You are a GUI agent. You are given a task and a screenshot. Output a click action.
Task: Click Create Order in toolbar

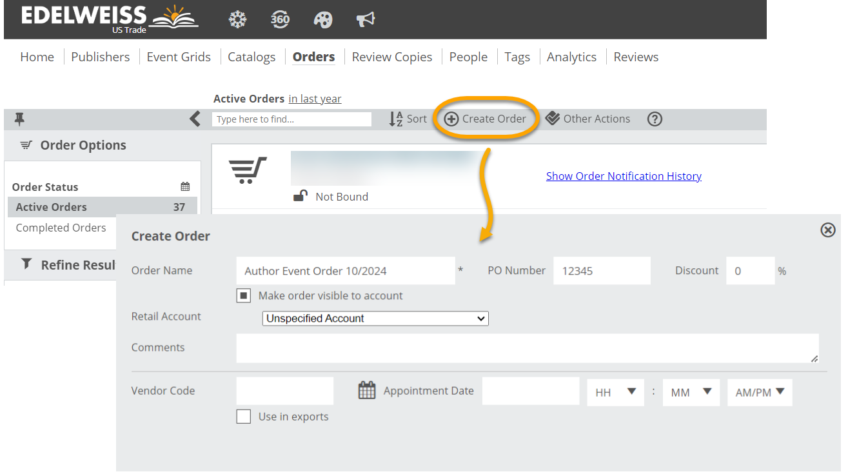[486, 119]
